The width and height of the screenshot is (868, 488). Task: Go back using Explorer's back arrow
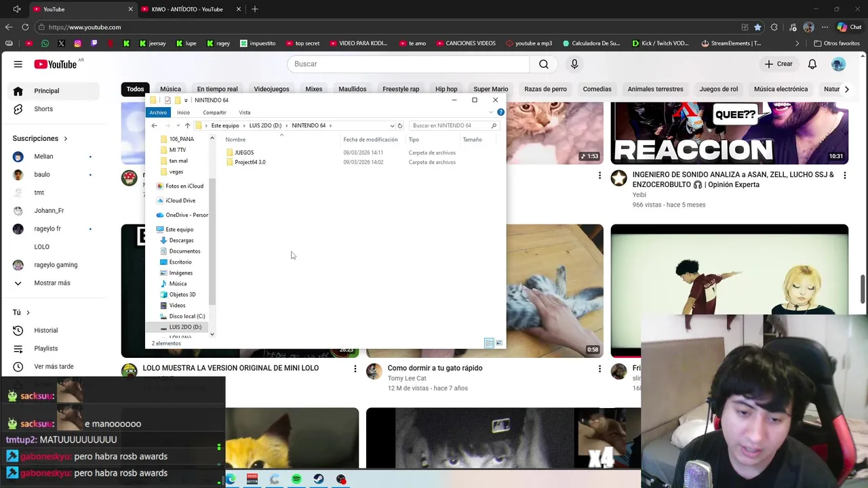coord(154,125)
